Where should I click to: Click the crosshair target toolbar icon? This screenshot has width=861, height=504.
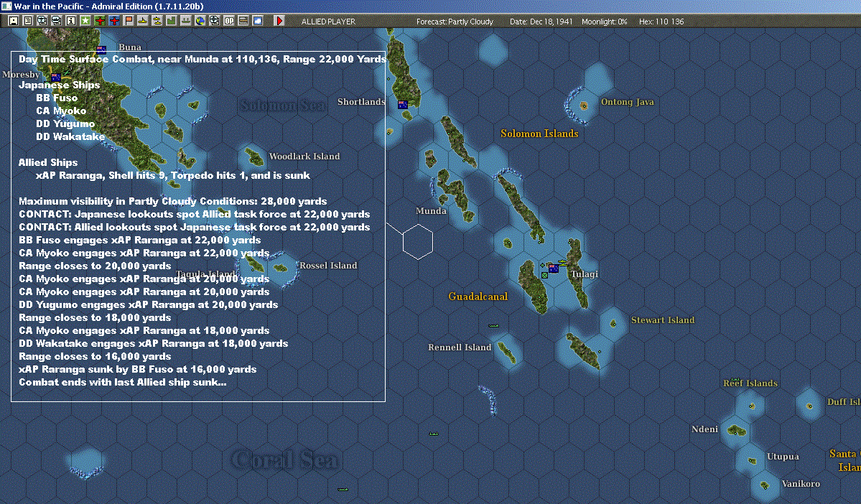point(214,21)
